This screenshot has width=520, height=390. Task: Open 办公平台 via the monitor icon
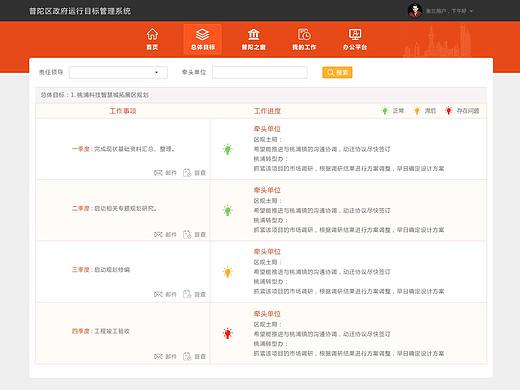point(355,34)
